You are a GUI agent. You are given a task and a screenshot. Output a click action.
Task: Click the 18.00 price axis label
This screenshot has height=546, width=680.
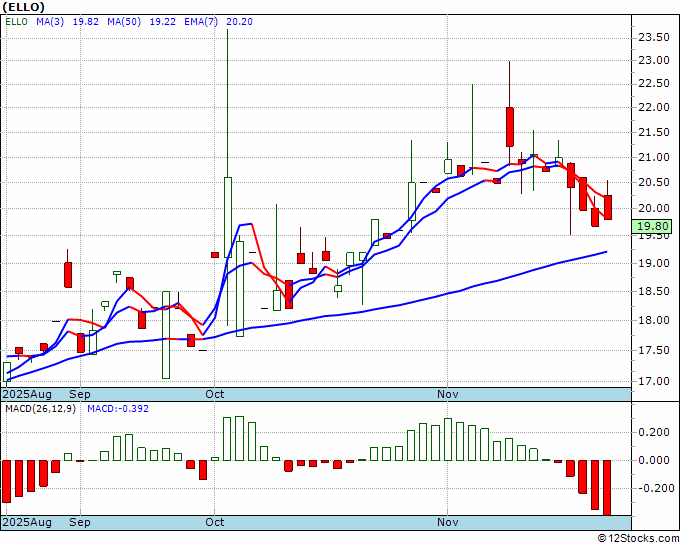tap(654, 320)
